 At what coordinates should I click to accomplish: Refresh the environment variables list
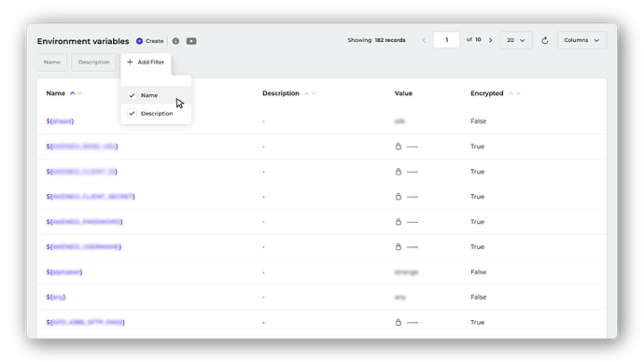pyautogui.click(x=545, y=40)
